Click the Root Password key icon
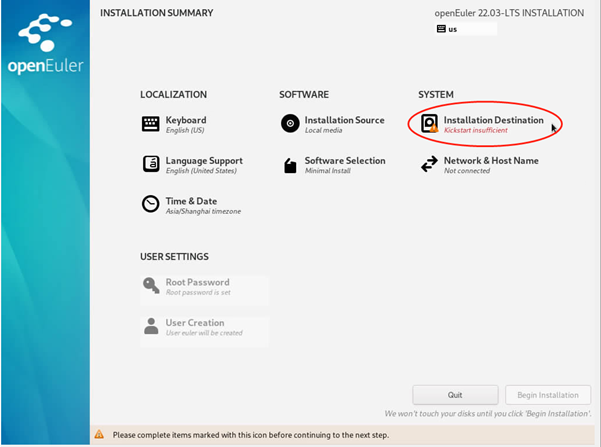This screenshot has height=447, width=601. click(x=151, y=286)
